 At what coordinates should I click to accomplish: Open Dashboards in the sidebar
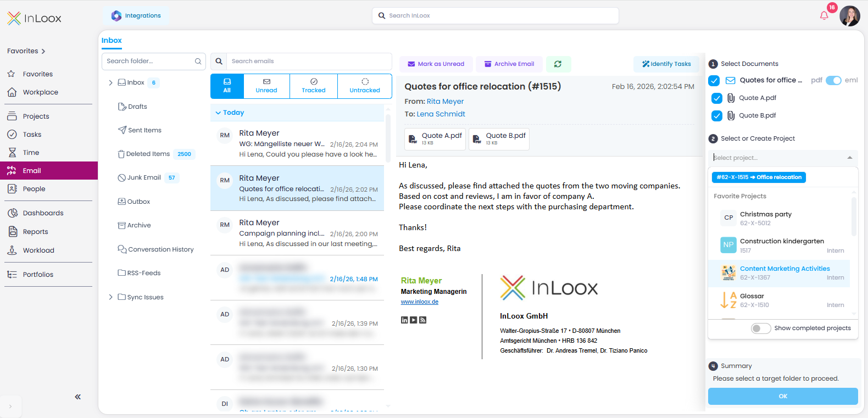(x=43, y=213)
